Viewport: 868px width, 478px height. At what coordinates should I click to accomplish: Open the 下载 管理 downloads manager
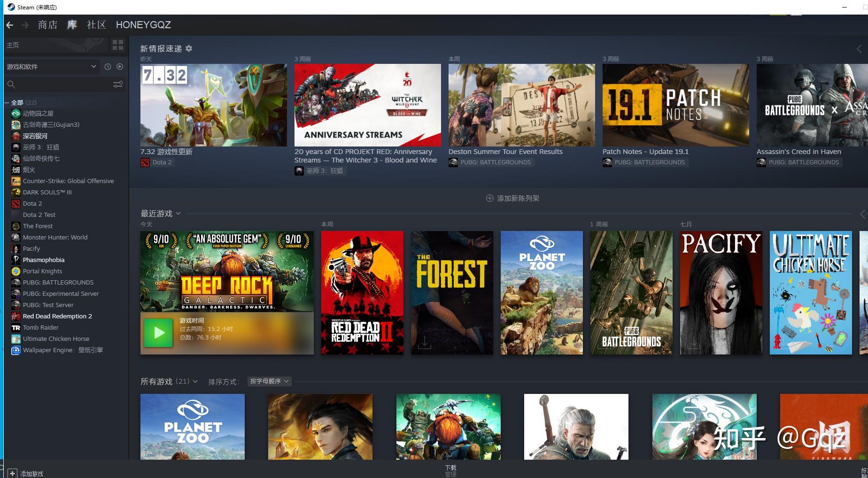[451, 471]
